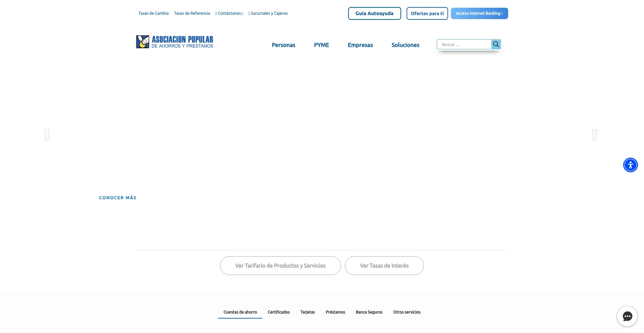This screenshot has width=644, height=333.
Task: Go to previous carousel slide
Action: (x=47, y=134)
